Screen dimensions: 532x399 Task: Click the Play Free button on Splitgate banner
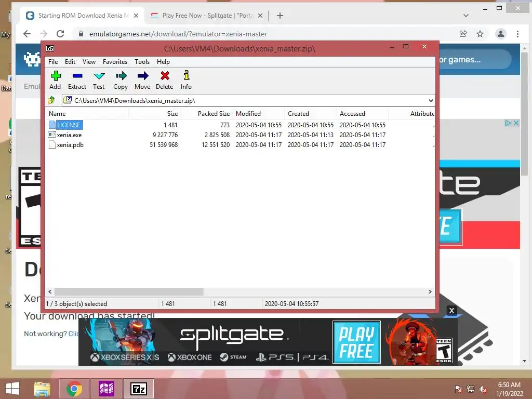[356, 342]
